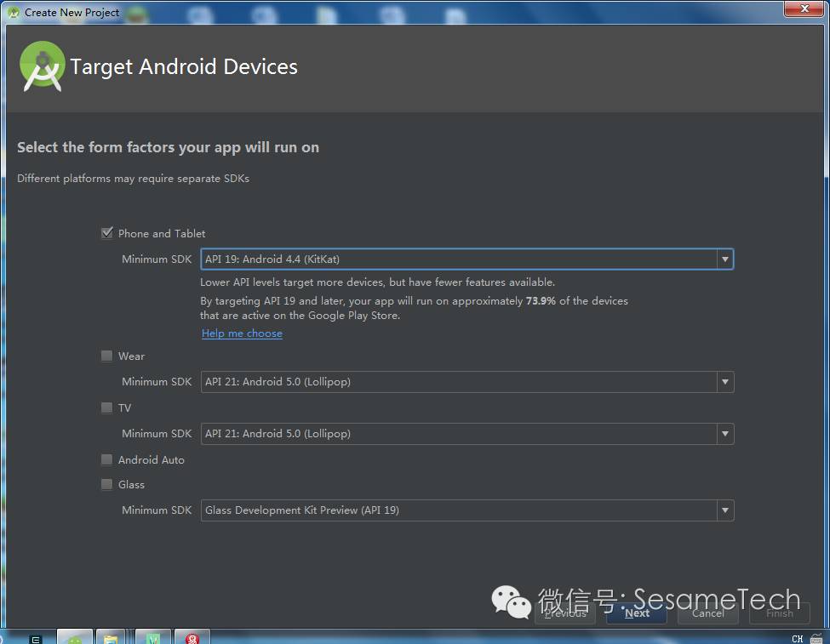
Task: Click the 'Select the form factors' heading
Action: tap(168, 147)
